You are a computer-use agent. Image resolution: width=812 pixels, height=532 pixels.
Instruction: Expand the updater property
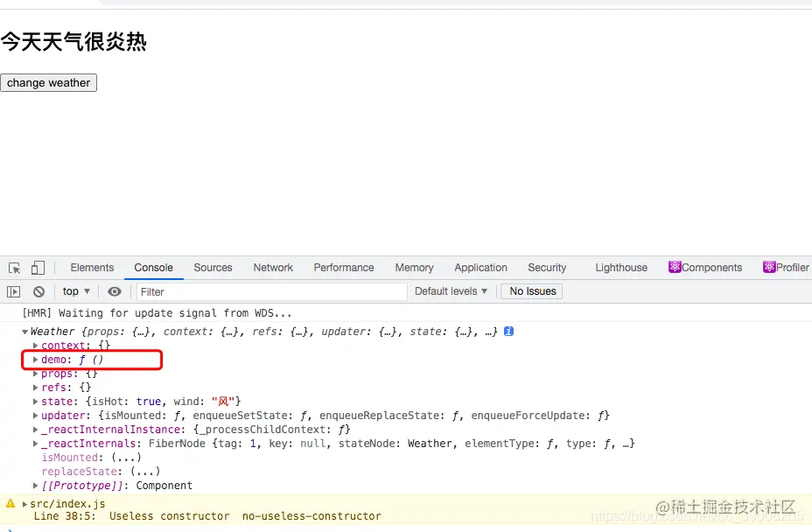tap(35, 416)
